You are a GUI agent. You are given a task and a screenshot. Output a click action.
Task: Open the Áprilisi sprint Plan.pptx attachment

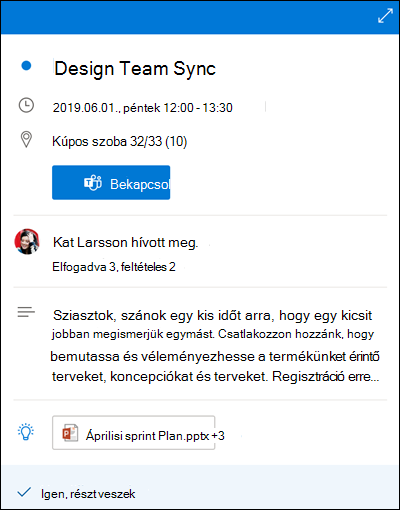pos(133,433)
